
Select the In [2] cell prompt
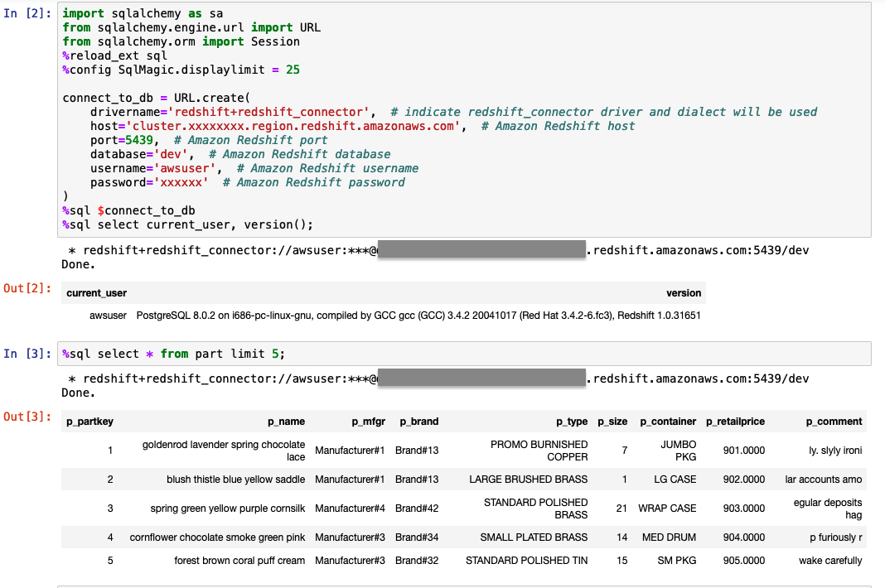click(x=27, y=14)
